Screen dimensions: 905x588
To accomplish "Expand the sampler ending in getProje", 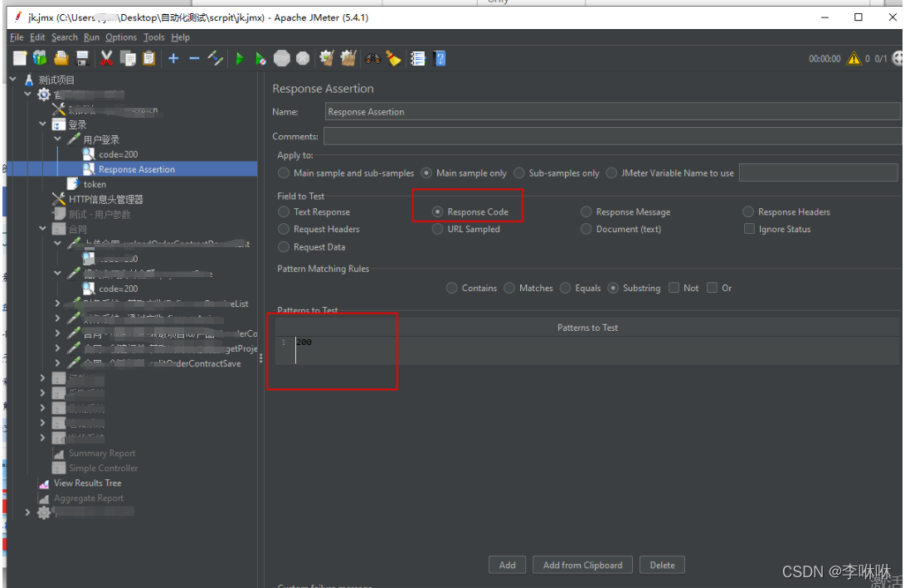I will pyautogui.click(x=58, y=347).
